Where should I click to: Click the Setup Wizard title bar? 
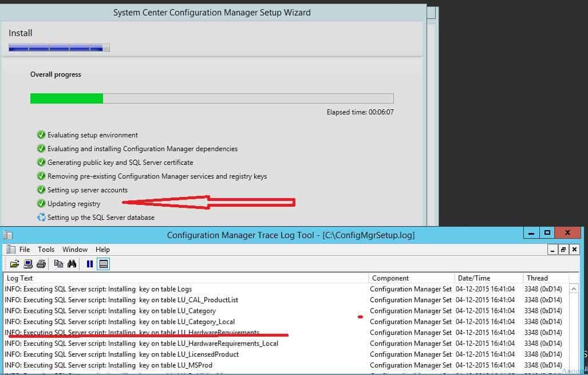[x=212, y=13]
